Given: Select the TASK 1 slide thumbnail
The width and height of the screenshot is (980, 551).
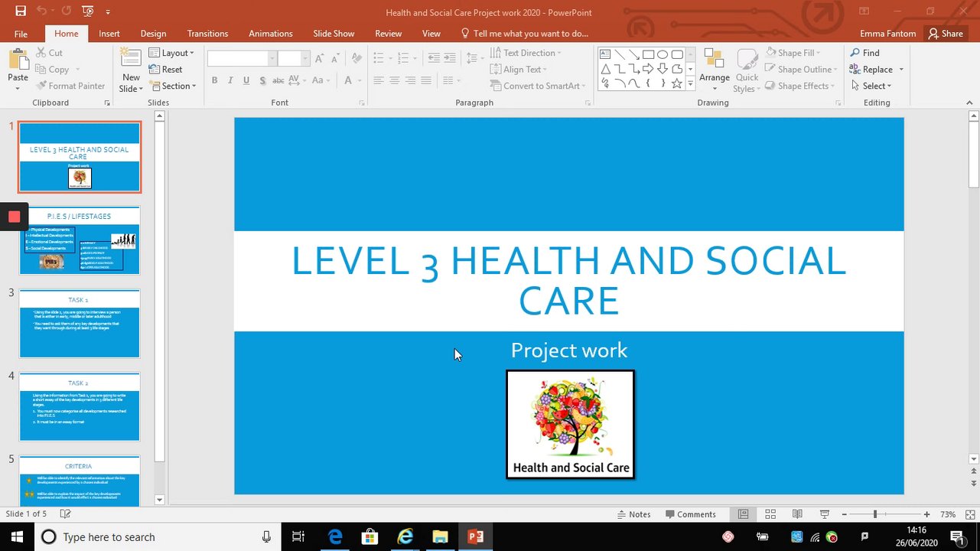Looking at the screenshot, I should pyautogui.click(x=80, y=323).
